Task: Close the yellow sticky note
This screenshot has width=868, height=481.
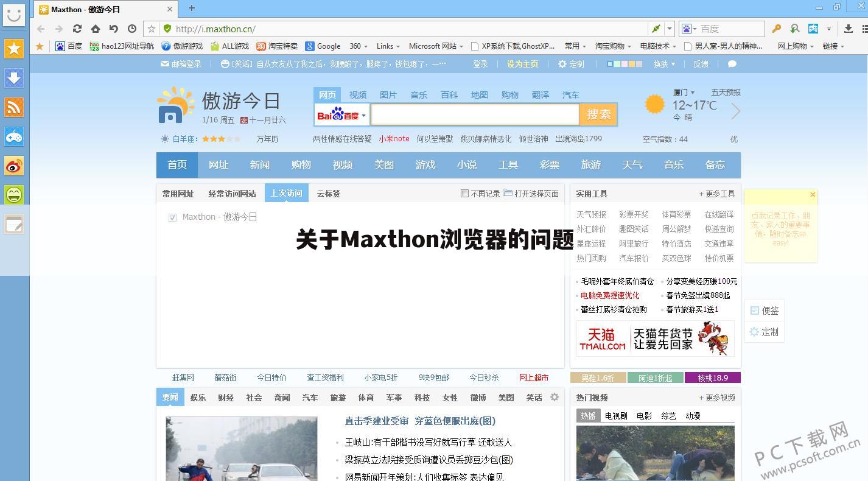Action: (x=813, y=195)
